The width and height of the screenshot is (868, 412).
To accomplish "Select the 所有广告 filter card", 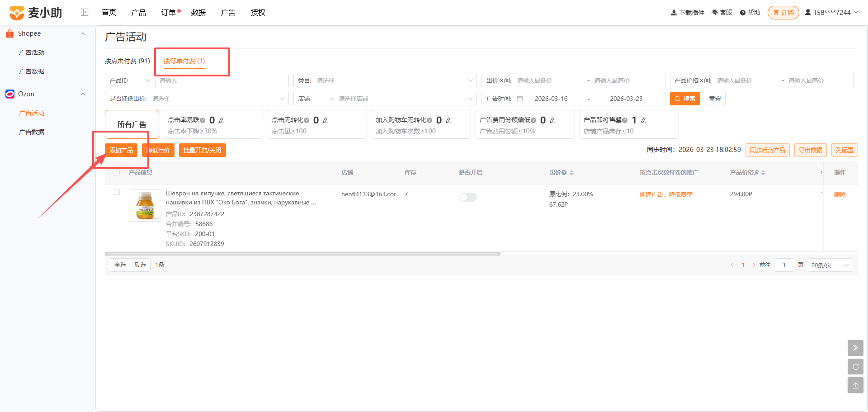I will point(132,124).
